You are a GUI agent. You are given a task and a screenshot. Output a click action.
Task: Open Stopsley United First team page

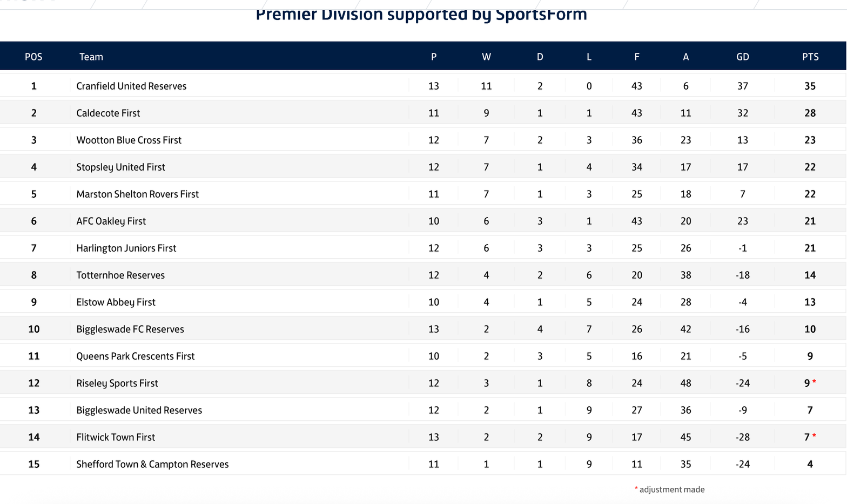point(120,167)
